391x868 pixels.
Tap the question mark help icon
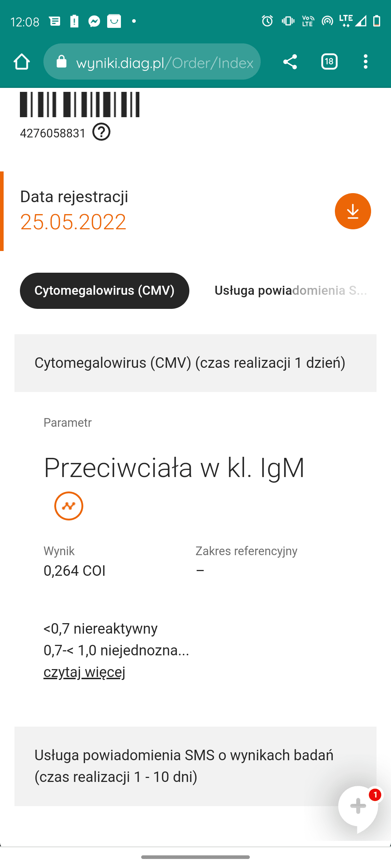101,132
